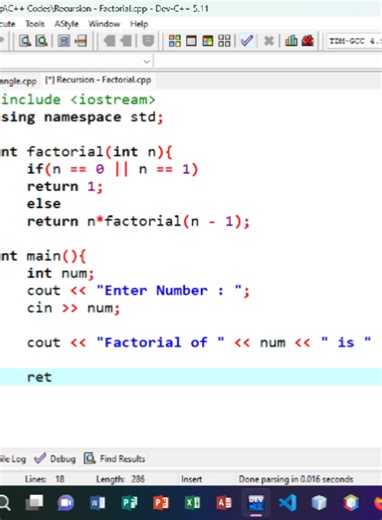Click the Find (magnifier) toolbar icon
This screenshot has width=382, height=520.
tap(25, 41)
